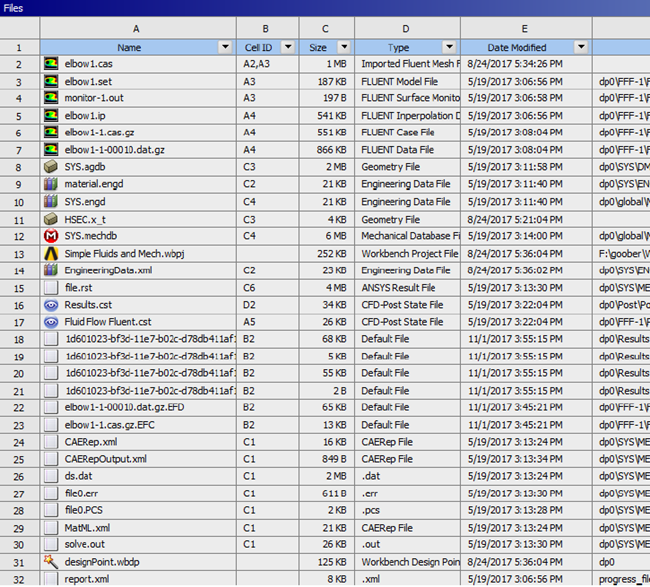Click the file name file0.err
Image resolution: width=650 pixels, height=587 pixels.
[x=81, y=493]
